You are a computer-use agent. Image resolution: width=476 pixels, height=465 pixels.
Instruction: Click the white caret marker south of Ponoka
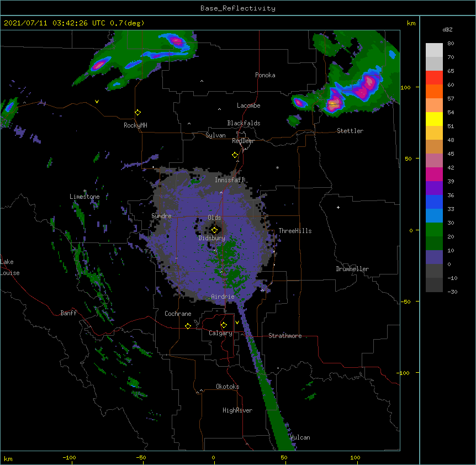[x=202, y=81]
